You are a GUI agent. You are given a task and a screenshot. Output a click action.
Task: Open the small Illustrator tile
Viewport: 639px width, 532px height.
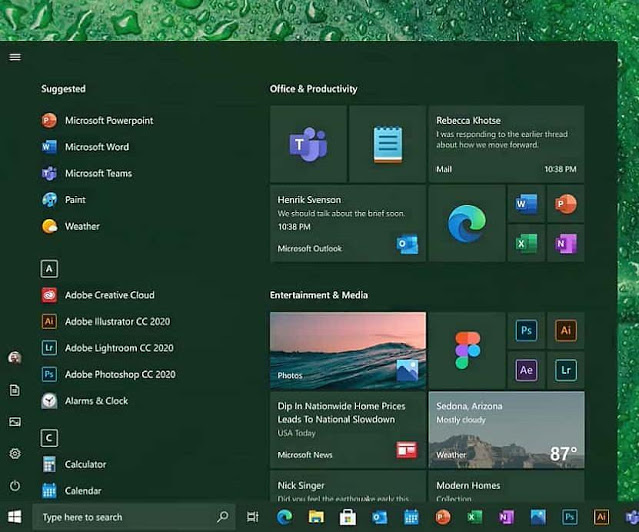[x=566, y=331]
